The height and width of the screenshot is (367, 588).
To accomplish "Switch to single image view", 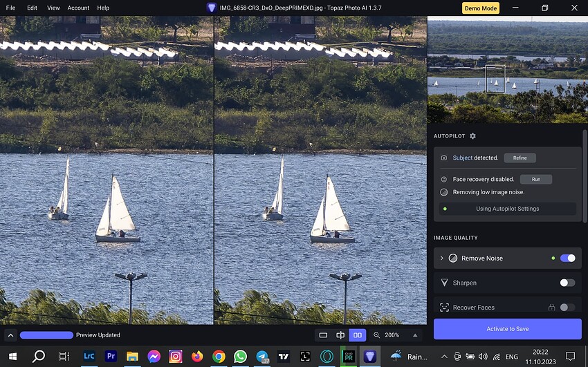I will tap(323, 335).
